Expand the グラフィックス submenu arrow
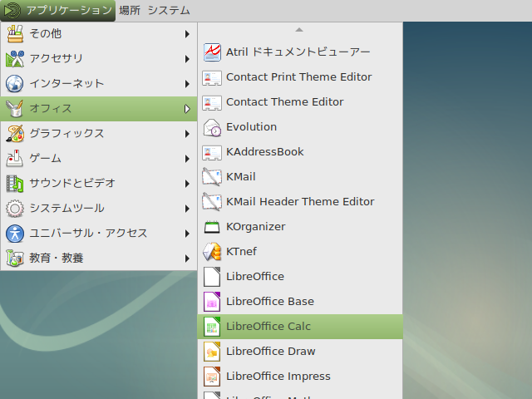The width and height of the screenshot is (532, 399). (x=187, y=134)
